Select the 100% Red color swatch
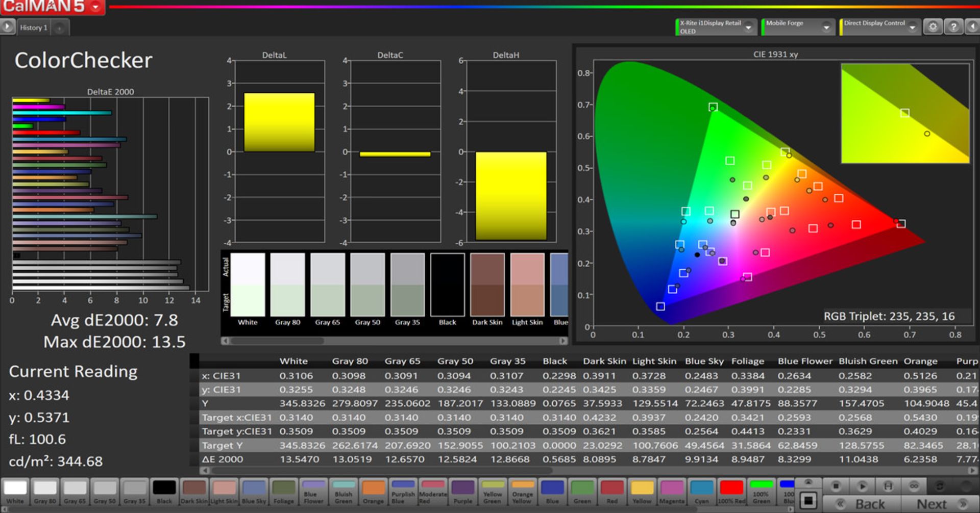Image resolution: width=980 pixels, height=513 pixels. click(x=731, y=492)
